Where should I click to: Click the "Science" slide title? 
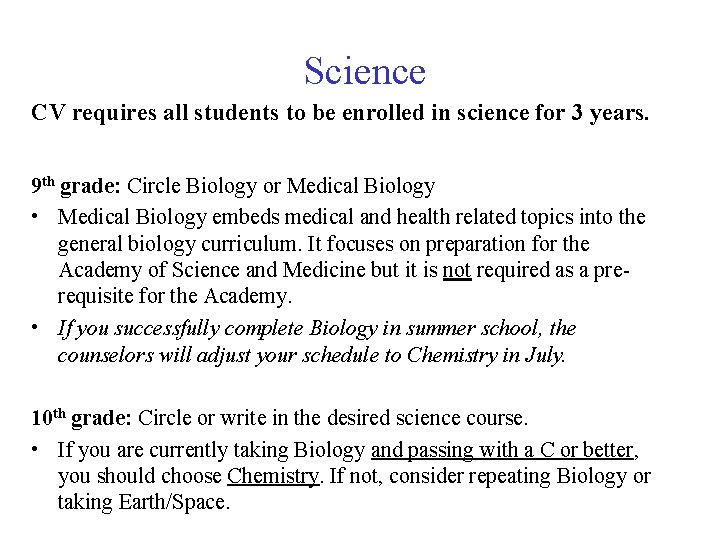coord(364,71)
